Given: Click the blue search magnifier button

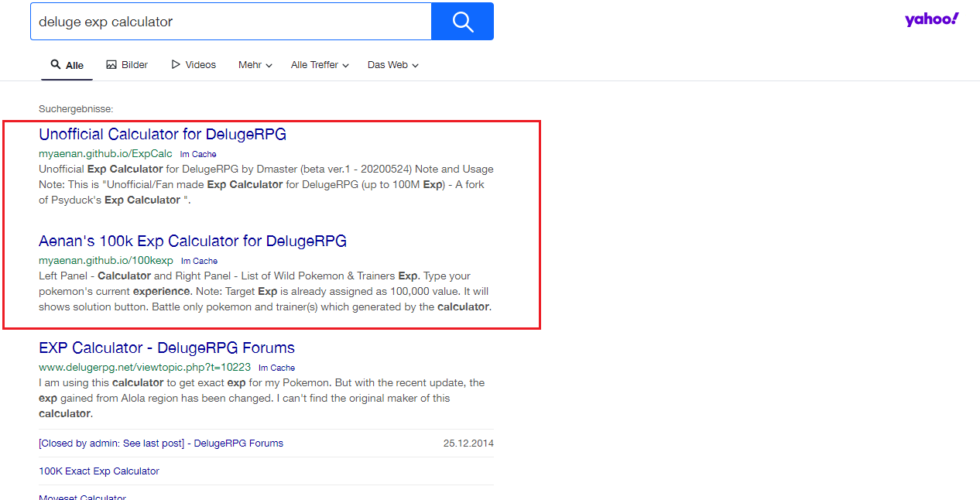Looking at the screenshot, I should click(x=462, y=22).
